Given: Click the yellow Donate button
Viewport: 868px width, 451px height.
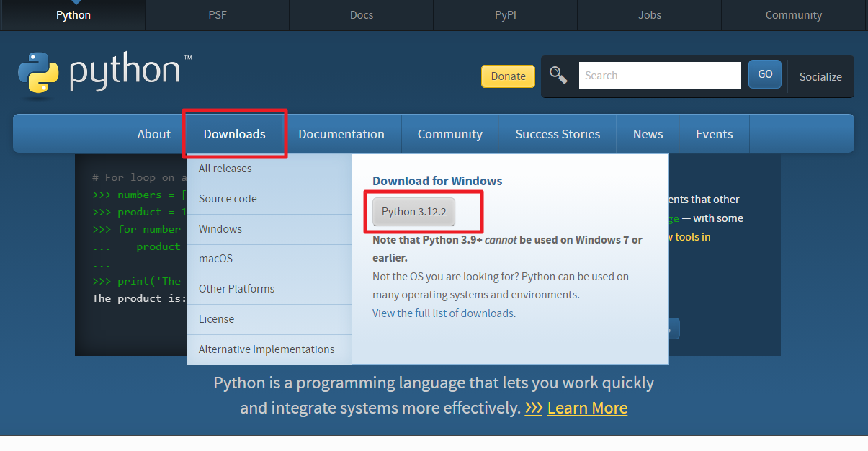Looking at the screenshot, I should [x=508, y=76].
